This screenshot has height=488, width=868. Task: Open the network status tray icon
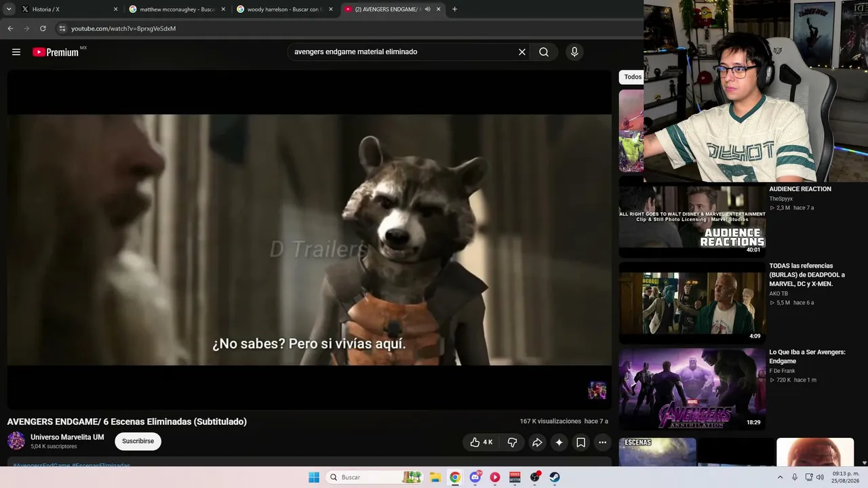click(x=809, y=477)
